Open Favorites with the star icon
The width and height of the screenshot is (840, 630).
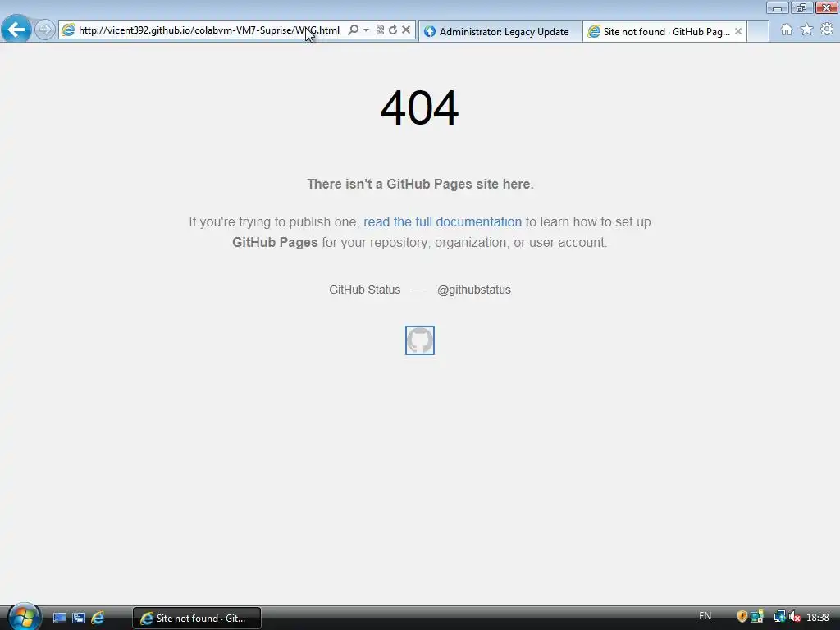click(x=806, y=30)
